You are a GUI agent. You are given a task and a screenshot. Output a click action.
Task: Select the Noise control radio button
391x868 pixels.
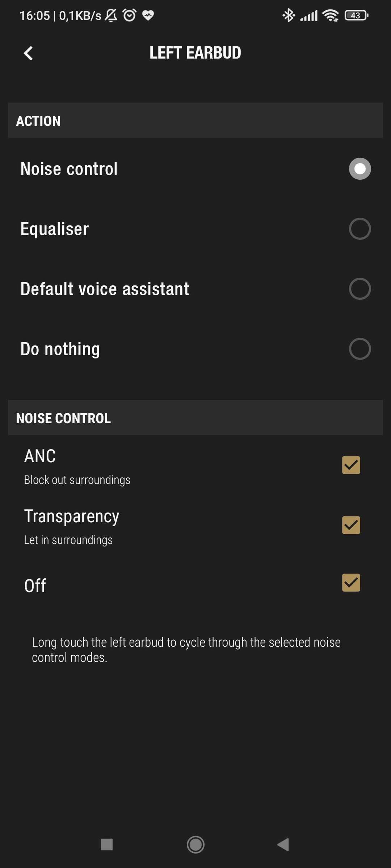pyautogui.click(x=360, y=169)
